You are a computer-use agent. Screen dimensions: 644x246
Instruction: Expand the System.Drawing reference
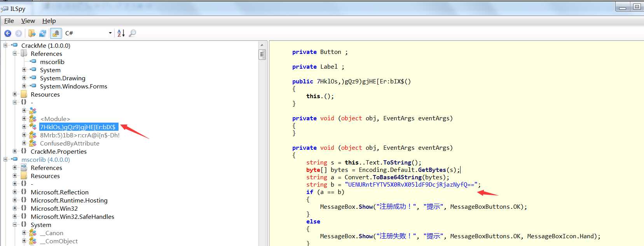point(24,78)
